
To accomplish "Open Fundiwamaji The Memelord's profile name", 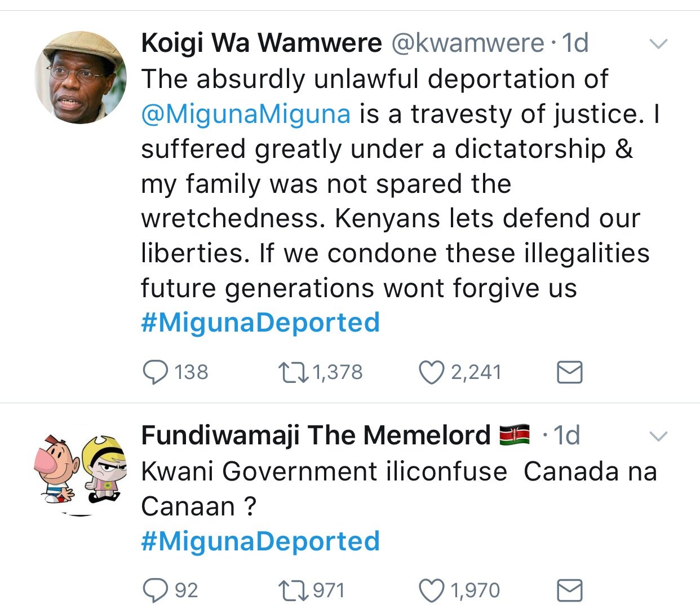I will 316,435.
